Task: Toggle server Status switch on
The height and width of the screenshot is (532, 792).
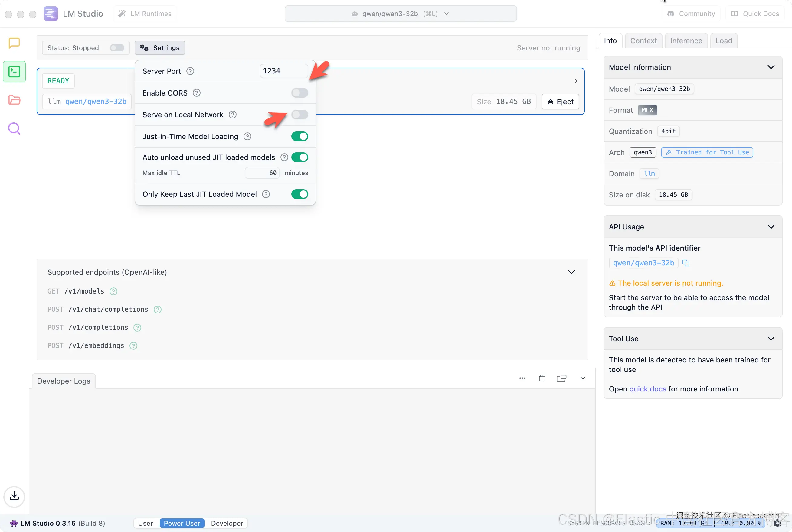Action: click(x=117, y=48)
